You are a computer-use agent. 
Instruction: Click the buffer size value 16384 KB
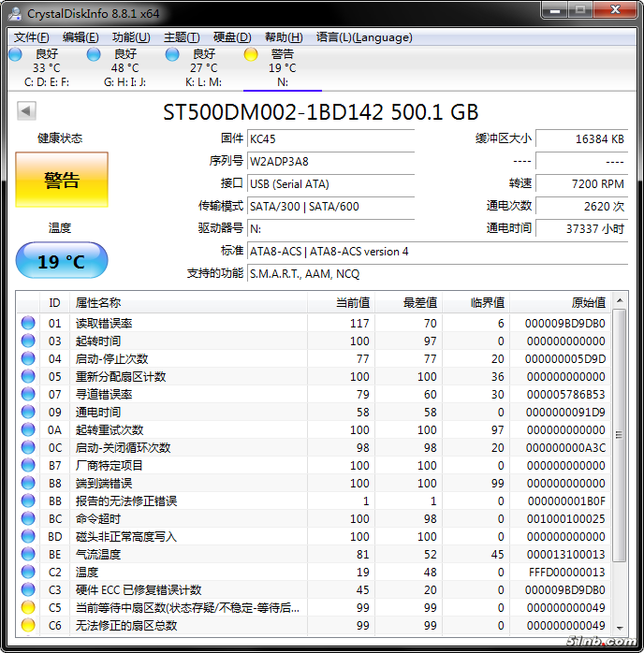coord(581,138)
